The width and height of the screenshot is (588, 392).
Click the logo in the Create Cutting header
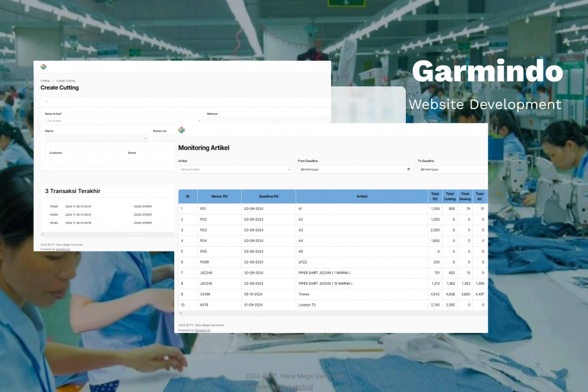43,67
